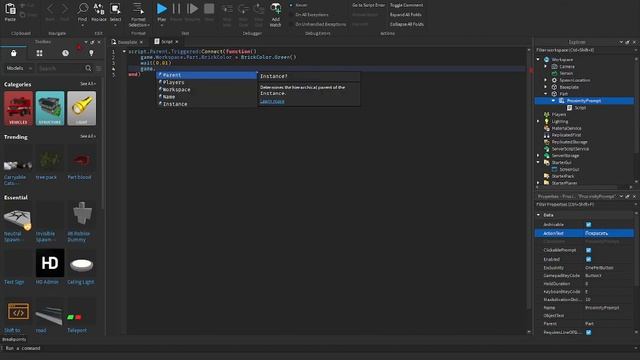Choose Players in autocomplete list
The image size is (640, 360).
207,82
